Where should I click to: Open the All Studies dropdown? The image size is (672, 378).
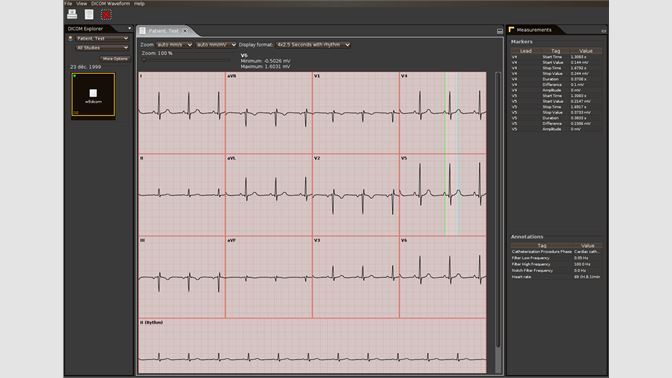click(x=102, y=48)
